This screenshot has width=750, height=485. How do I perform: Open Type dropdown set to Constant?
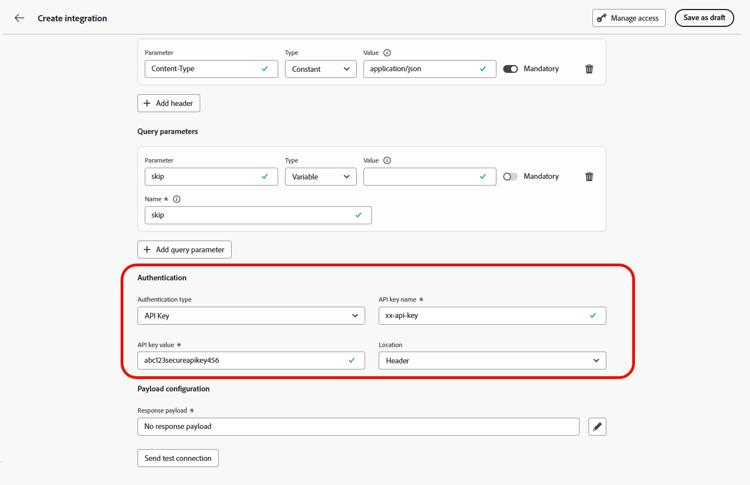tap(320, 69)
